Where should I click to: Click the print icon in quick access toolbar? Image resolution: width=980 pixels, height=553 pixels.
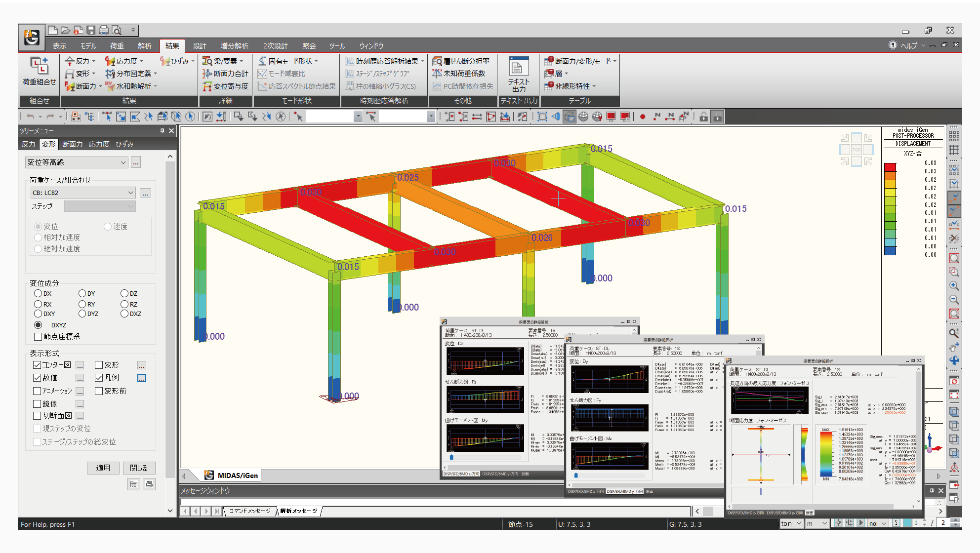[104, 31]
